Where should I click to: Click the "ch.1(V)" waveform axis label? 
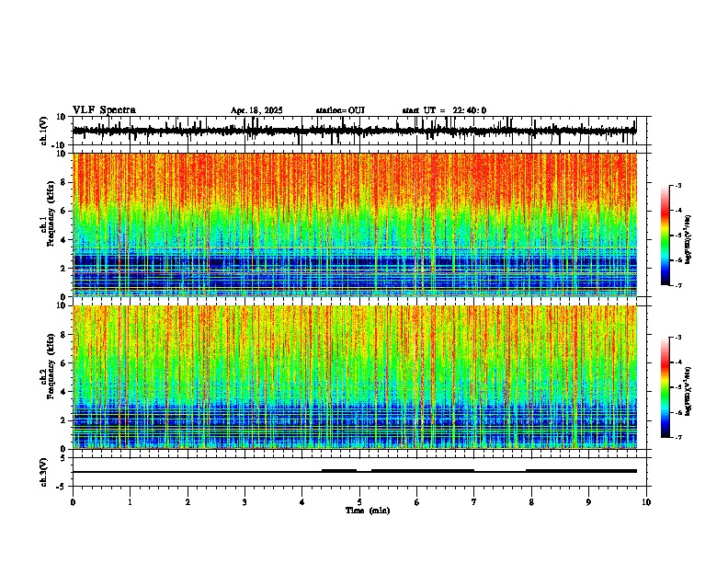pyautogui.click(x=44, y=131)
